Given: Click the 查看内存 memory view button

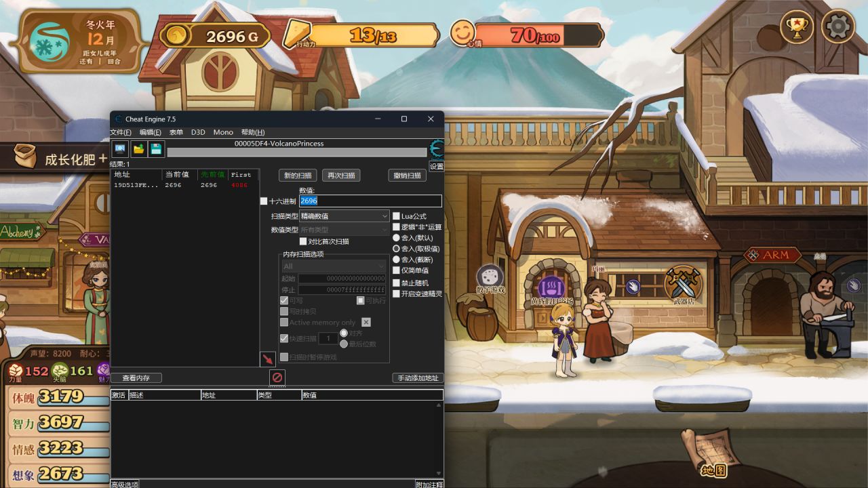Looking at the screenshot, I should pos(136,378).
